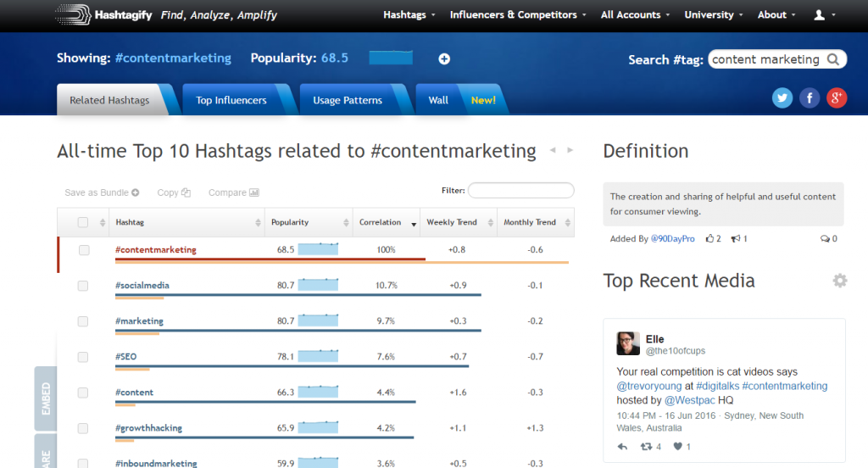Sort table by Weekly Trend column
Image resolution: width=868 pixels, height=468 pixels.
[459, 222]
